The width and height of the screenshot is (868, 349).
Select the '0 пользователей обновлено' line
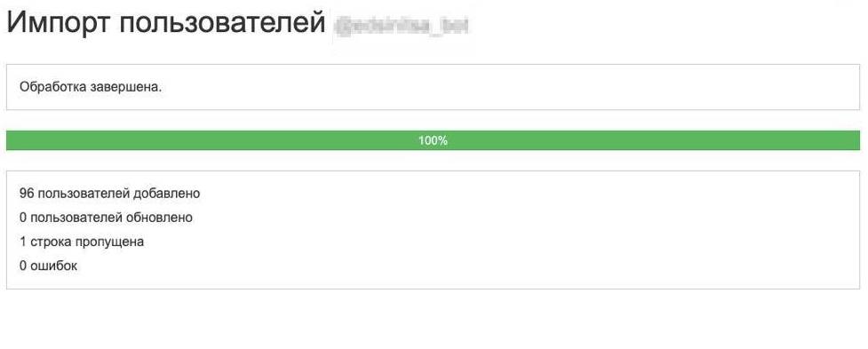click(106, 218)
